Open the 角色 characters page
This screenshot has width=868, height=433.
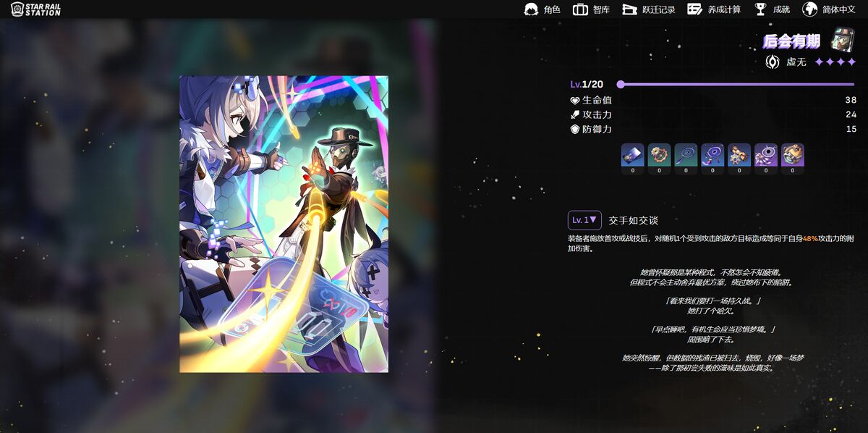542,9
